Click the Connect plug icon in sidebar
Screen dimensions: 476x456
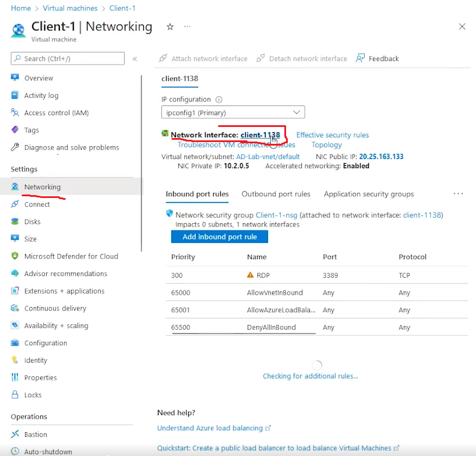pyautogui.click(x=15, y=204)
